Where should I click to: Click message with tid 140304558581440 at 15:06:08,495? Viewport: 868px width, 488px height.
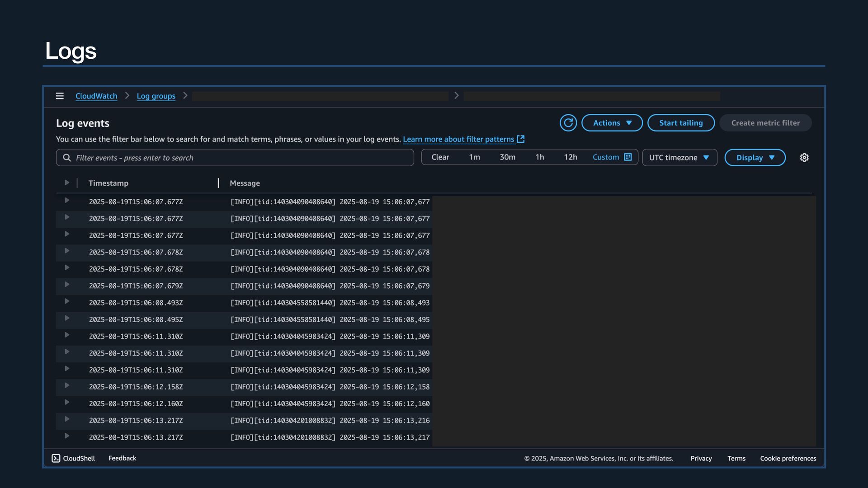click(x=330, y=319)
